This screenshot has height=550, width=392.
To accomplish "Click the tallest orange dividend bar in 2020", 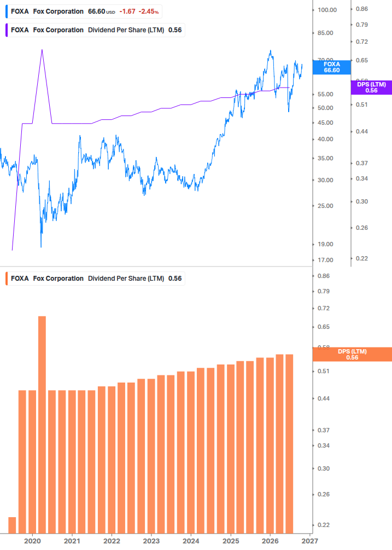I will (x=42, y=425).
